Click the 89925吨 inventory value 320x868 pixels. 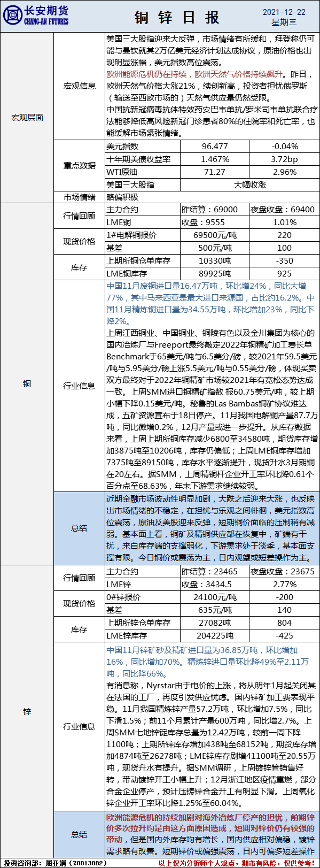pyautogui.click(x=215, y=274)
